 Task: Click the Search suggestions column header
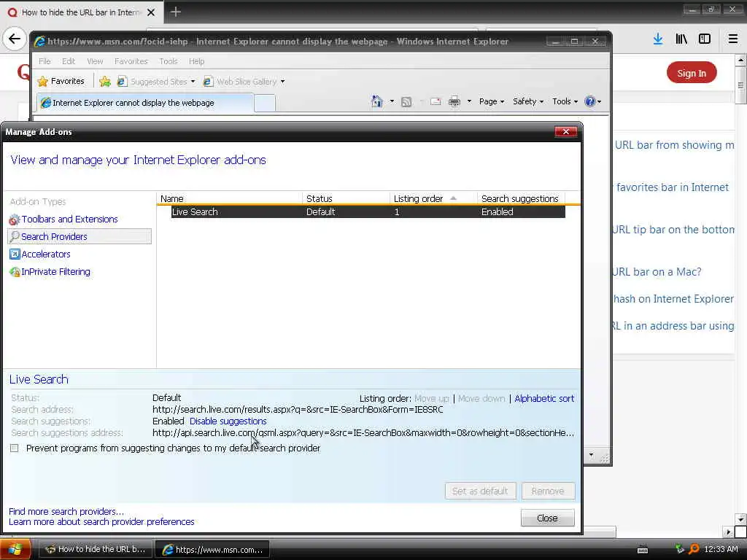coord(521,198)
